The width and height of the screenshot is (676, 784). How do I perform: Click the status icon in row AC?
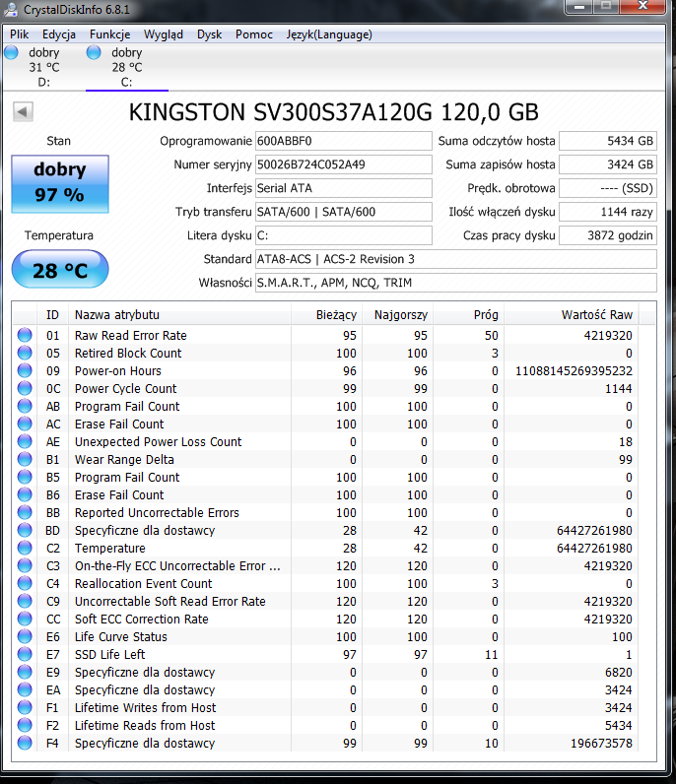(x=25, y=424)
